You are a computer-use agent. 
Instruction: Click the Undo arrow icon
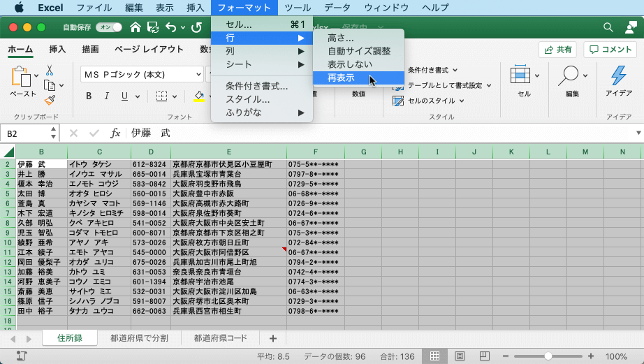pos(171,27)
